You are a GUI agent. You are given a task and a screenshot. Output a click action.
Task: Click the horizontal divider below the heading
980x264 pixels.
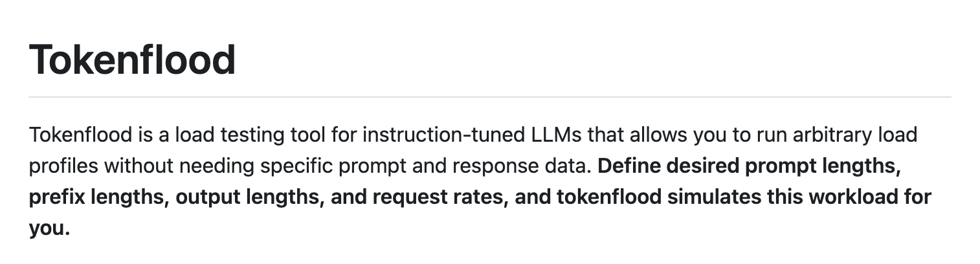(x=489, y=97)
